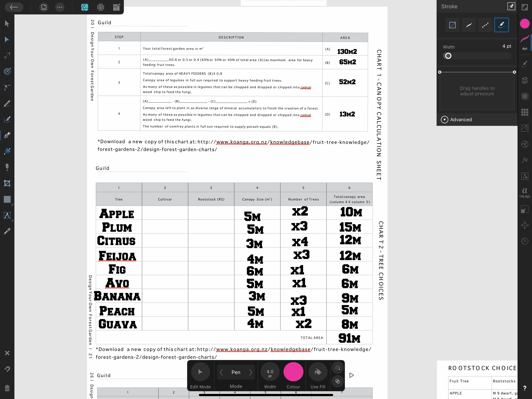532x399 pixels.
Task: Expand the Advanced stroke options
Action: point(444,120)
